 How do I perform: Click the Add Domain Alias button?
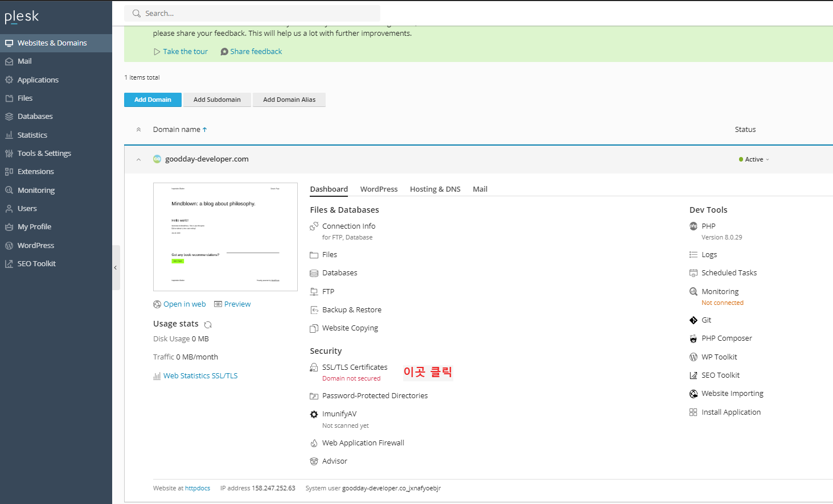pyautogui.click(x=289, y=100)
